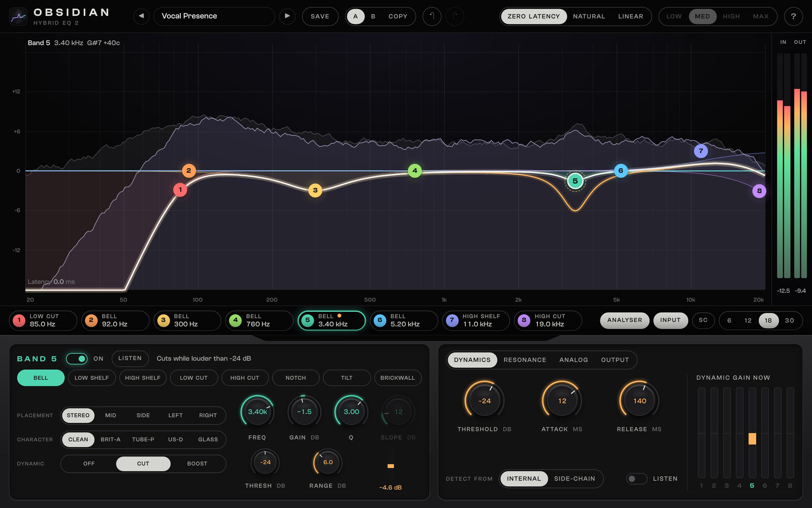Set dynamic mode to Off
The height and width of the screenshot is (508, 812).
tap(89, 464)
